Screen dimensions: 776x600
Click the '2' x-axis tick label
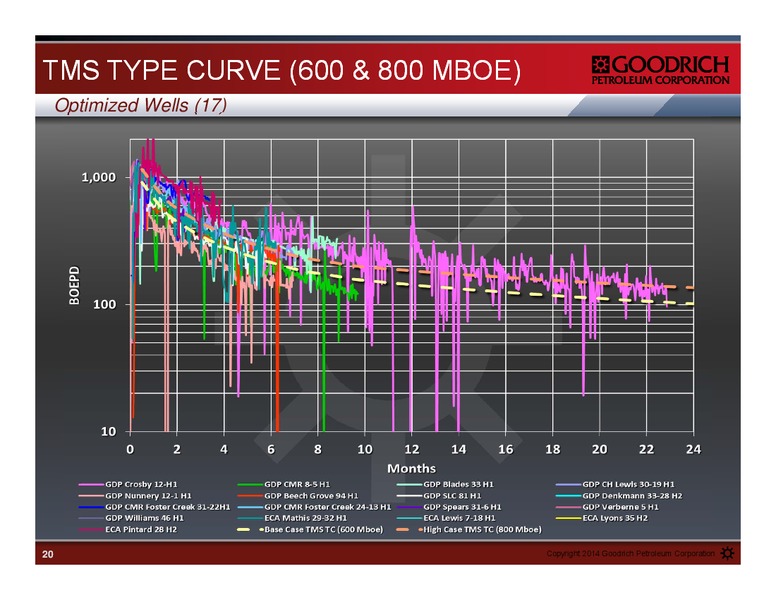pos(177,449)
